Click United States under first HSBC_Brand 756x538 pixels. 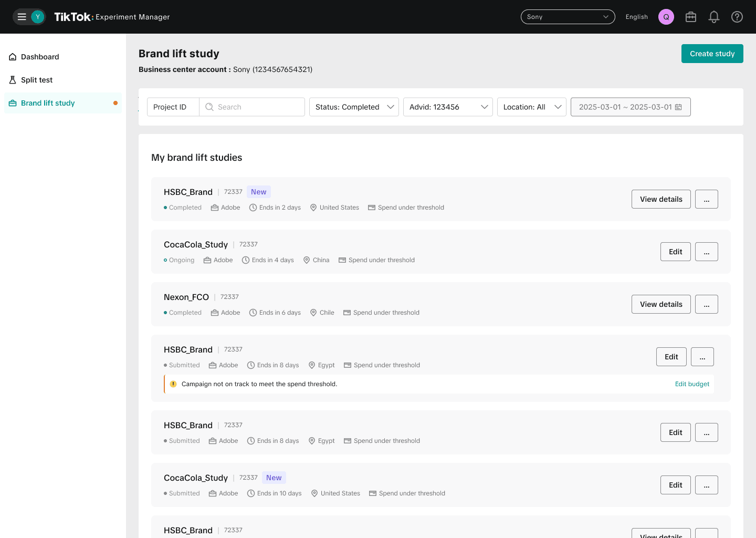tap(339, 208)
